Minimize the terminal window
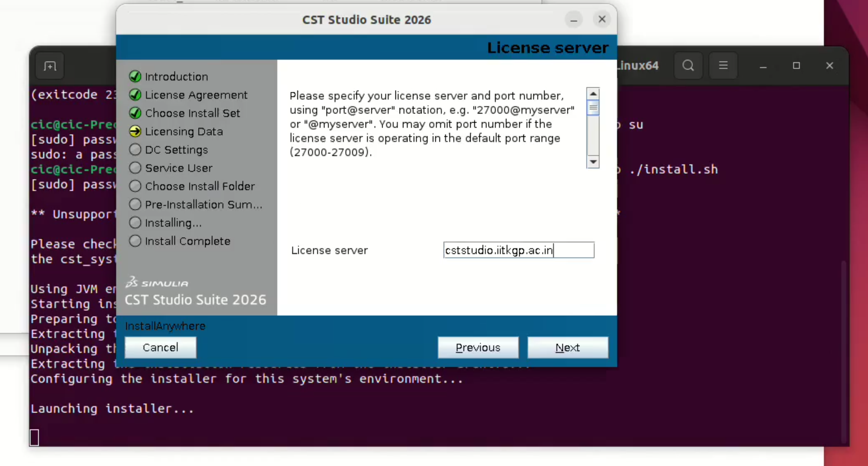The height and width of the screenshot is (466, 868). pyautogui.click(x=763, y=66)
